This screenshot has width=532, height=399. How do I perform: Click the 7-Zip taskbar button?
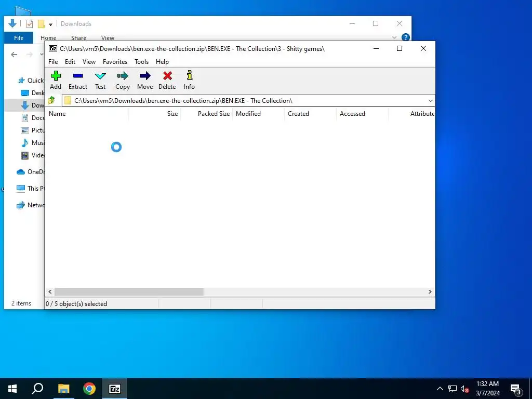115,389
